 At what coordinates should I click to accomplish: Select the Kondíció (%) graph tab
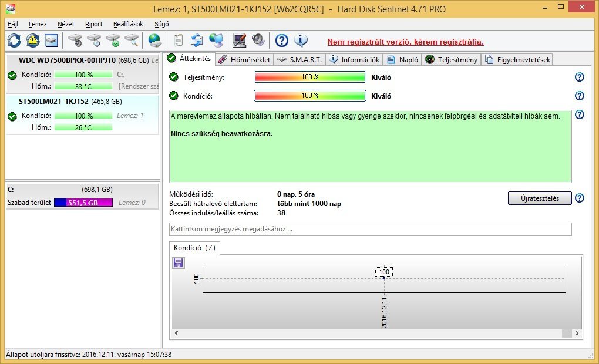194,248
